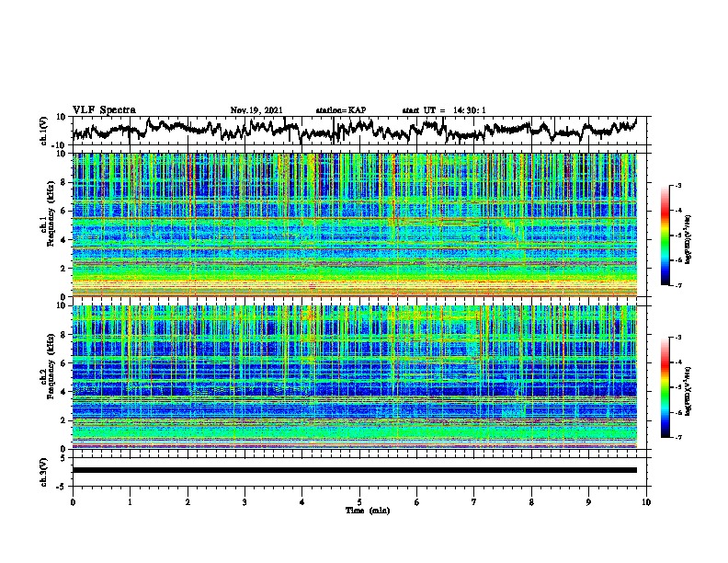Screen dimensions: 728x563
Task: Click the ch.2 spectrogram color scale bar
Action: (x=665, y=387)
